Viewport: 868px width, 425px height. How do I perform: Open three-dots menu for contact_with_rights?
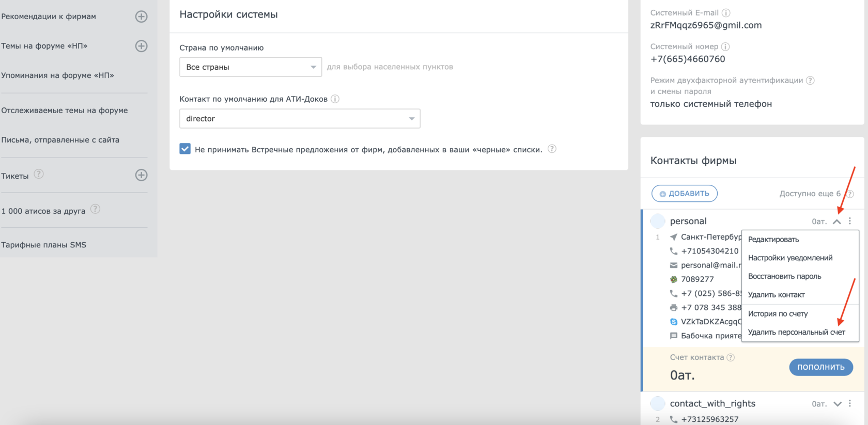coord(850,403)
